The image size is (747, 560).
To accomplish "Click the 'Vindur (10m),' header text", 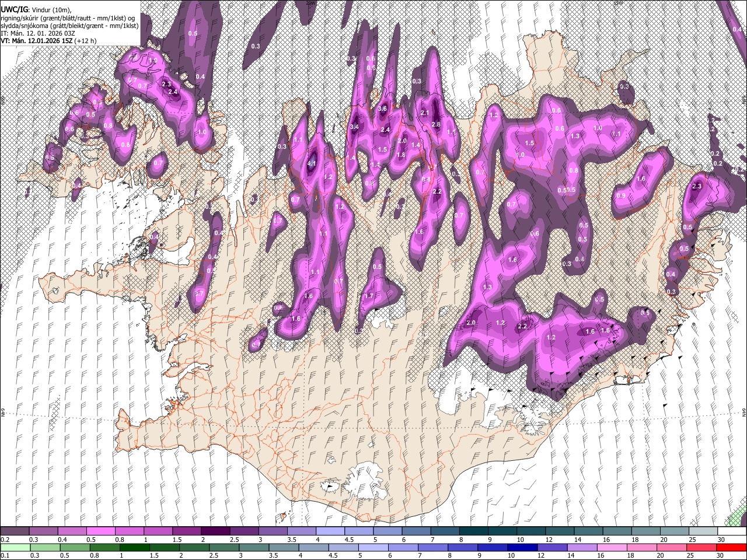I will click(x=53, y=10).
